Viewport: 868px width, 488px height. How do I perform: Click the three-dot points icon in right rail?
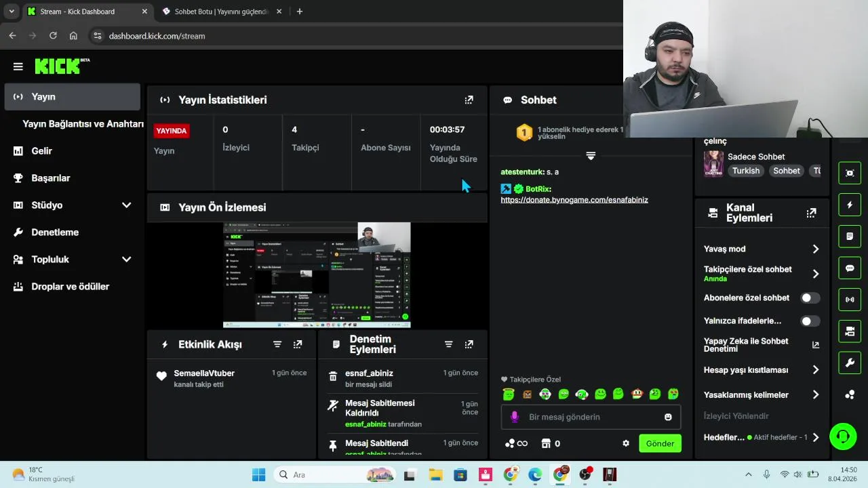click(850, 394)
